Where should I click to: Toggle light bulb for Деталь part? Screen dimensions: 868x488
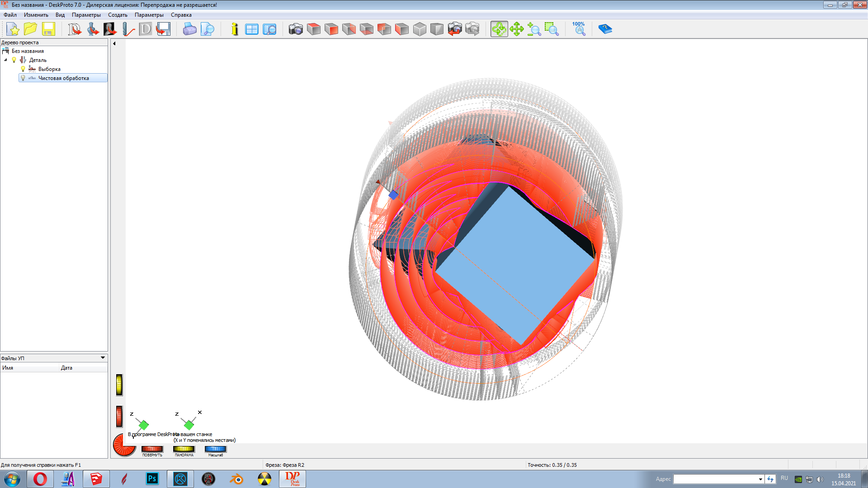tap(14, 60)
